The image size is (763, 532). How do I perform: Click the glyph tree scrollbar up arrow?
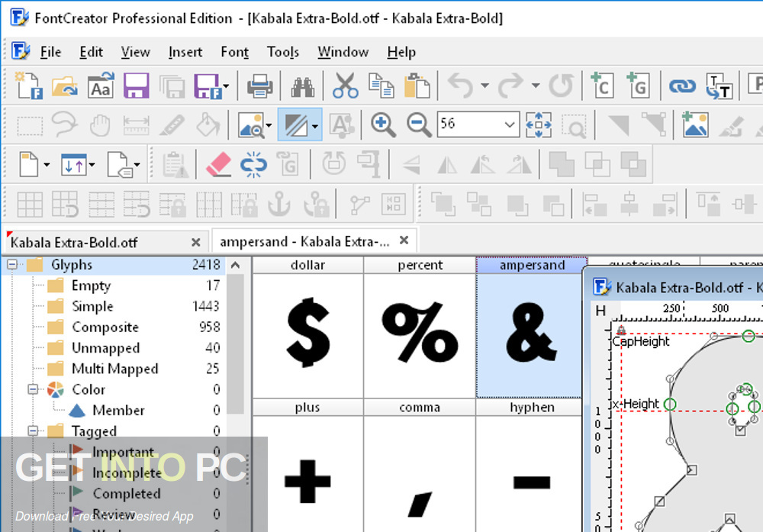pos(236,265)
